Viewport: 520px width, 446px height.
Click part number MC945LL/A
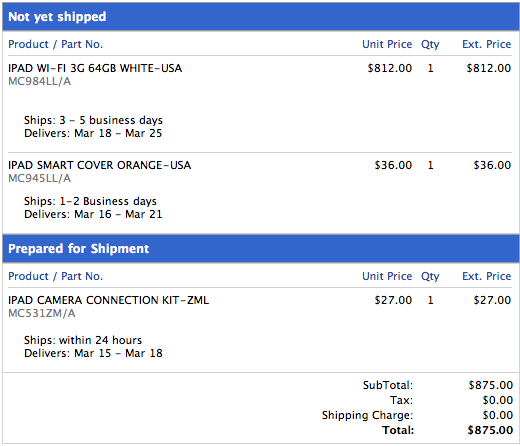click(39, 178)
